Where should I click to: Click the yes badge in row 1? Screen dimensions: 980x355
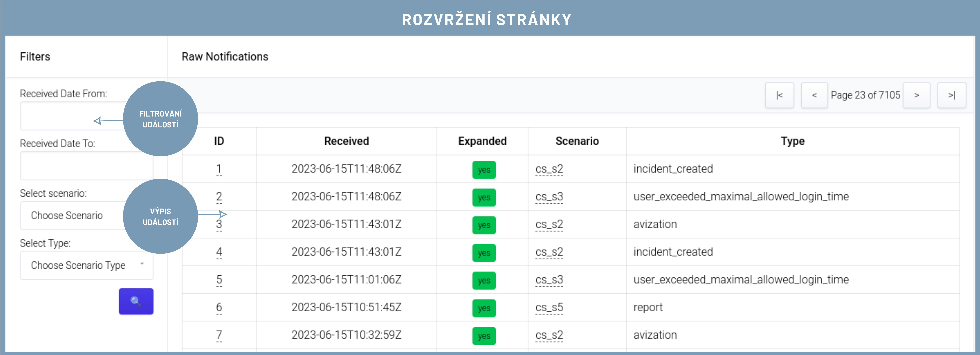click(484, 170)
